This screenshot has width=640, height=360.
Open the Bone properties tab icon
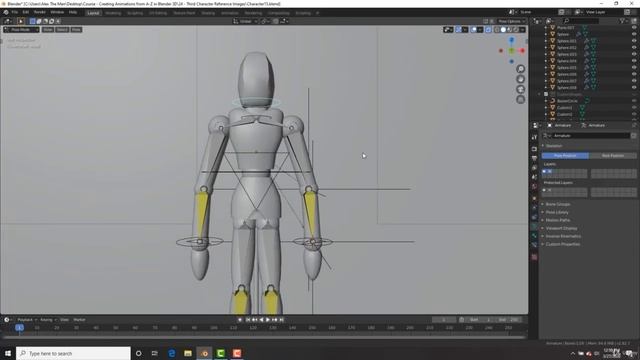click(534, 236)
